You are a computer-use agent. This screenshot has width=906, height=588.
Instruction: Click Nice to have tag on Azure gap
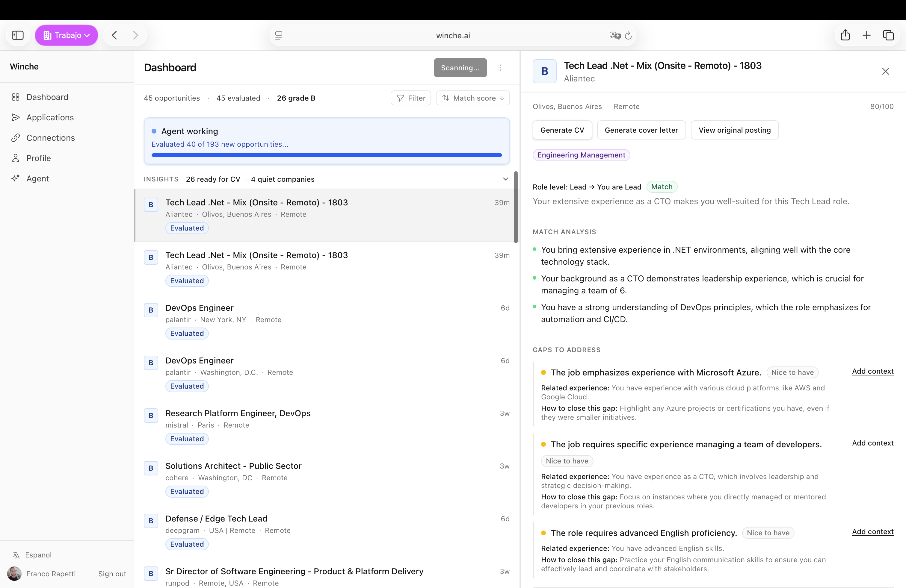click(x=792, y=372)
